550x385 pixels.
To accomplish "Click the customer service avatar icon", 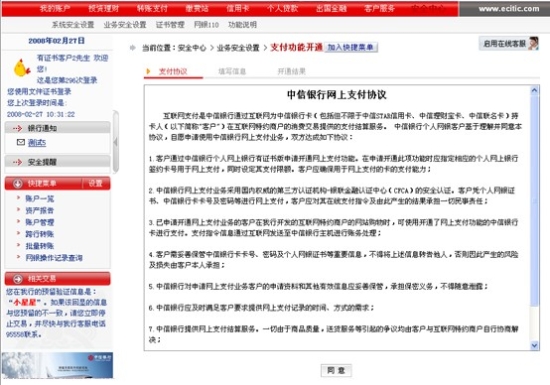I will click(534, 43).
